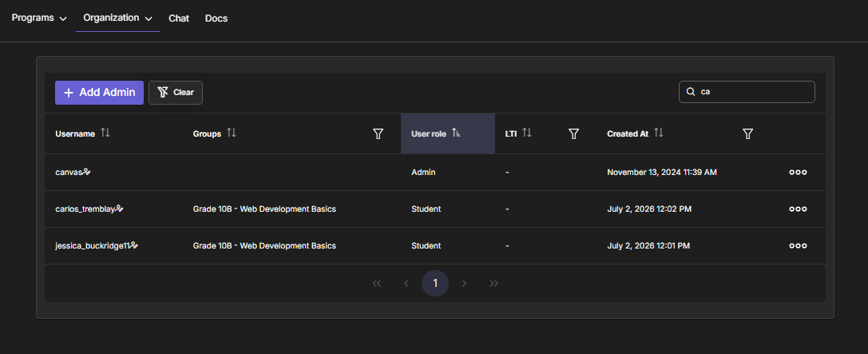
Task: Open actions menu for jessica_buckridge11 row
Action: tap(798, 245)
